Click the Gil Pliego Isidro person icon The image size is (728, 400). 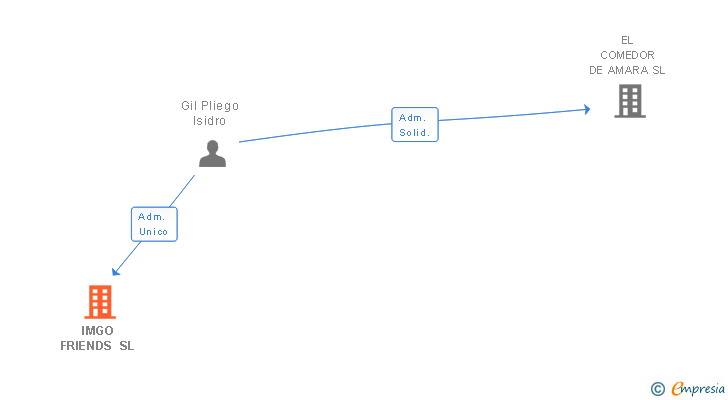pyautogui.click(x=212, y=154)
